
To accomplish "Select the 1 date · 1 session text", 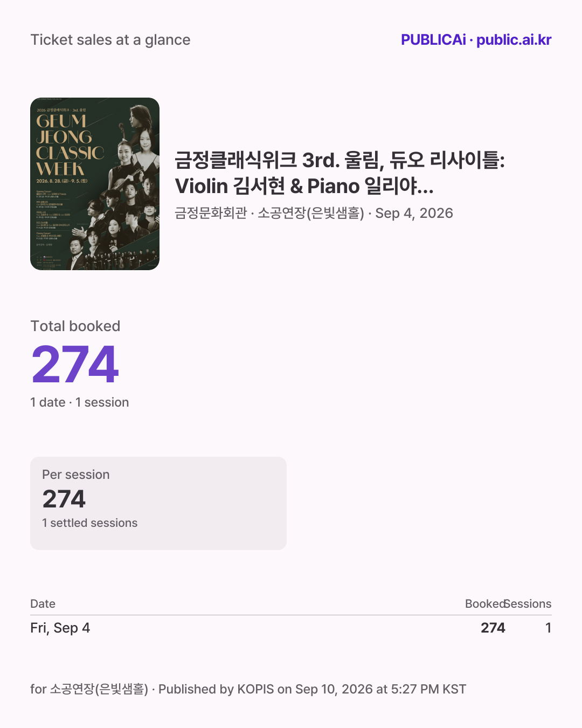I will click(x=80, y=402).
